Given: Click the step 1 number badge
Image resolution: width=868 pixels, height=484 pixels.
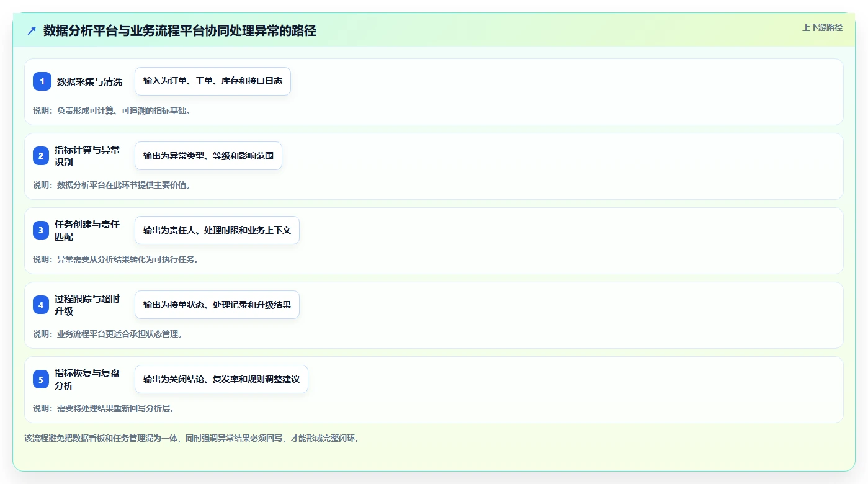Looking at the screenshot, I should click(42, 81).
